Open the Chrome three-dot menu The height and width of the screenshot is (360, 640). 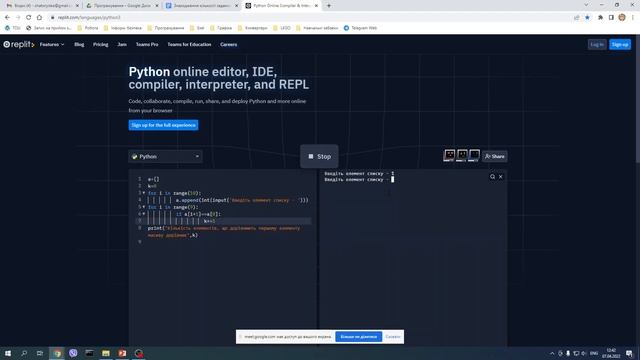[x=633, y=18]
